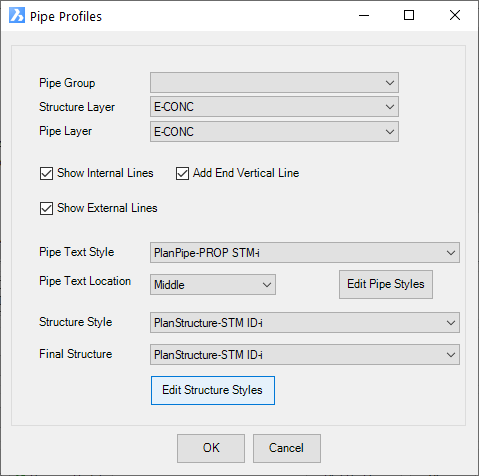Confirm with the OK button

coord(211,448)
